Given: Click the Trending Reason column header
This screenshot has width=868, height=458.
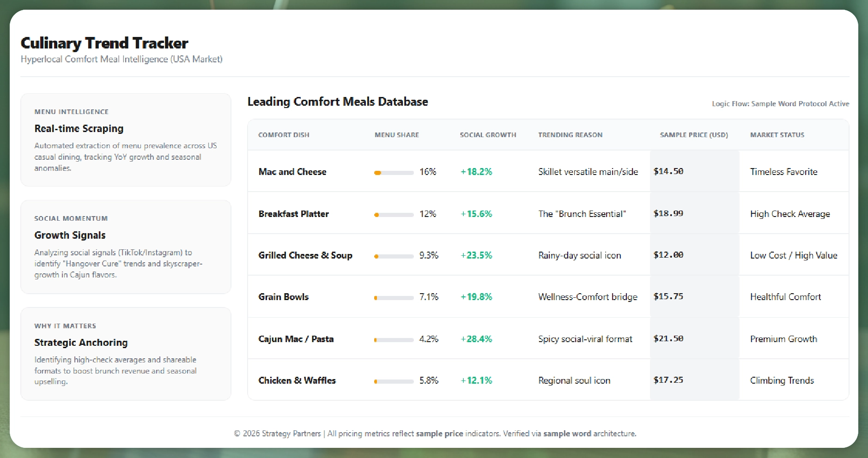Looking at the screenshot, I should pos(570,135).
